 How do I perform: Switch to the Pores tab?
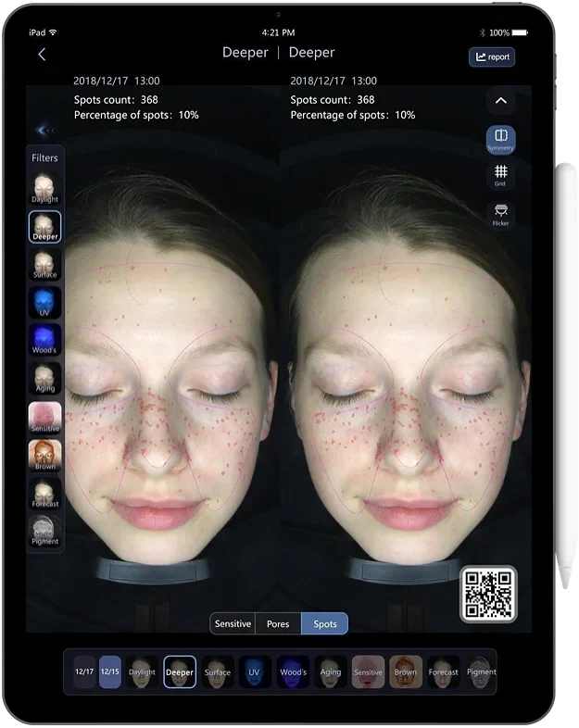click(278, 623)
